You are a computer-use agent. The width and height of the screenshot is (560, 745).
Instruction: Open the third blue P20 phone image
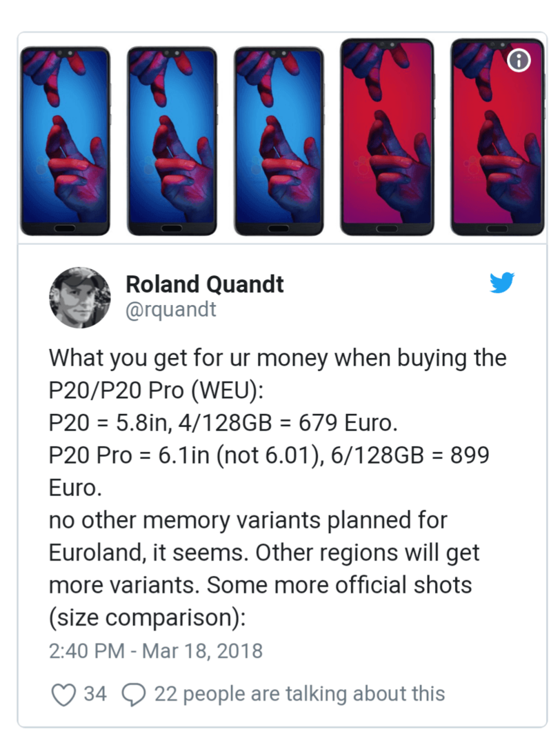point(279,141)
